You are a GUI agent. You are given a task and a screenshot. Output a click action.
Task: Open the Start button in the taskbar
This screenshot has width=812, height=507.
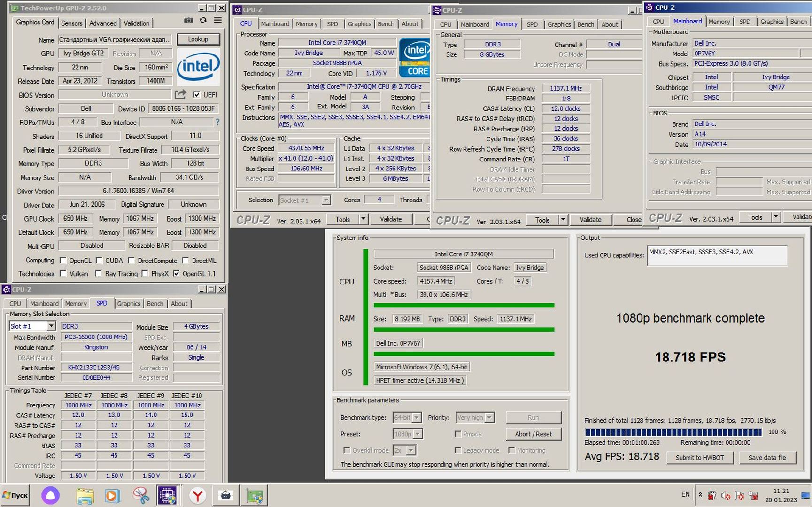(x=15, y=495)
